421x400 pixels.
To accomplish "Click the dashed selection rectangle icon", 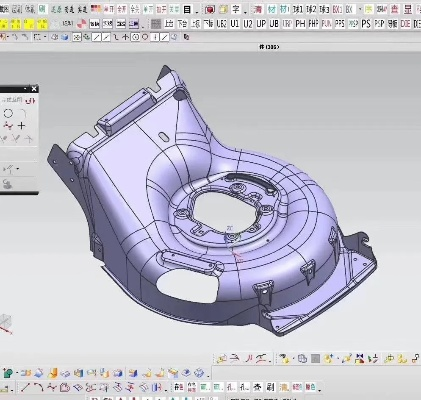I will pos(37,37).
